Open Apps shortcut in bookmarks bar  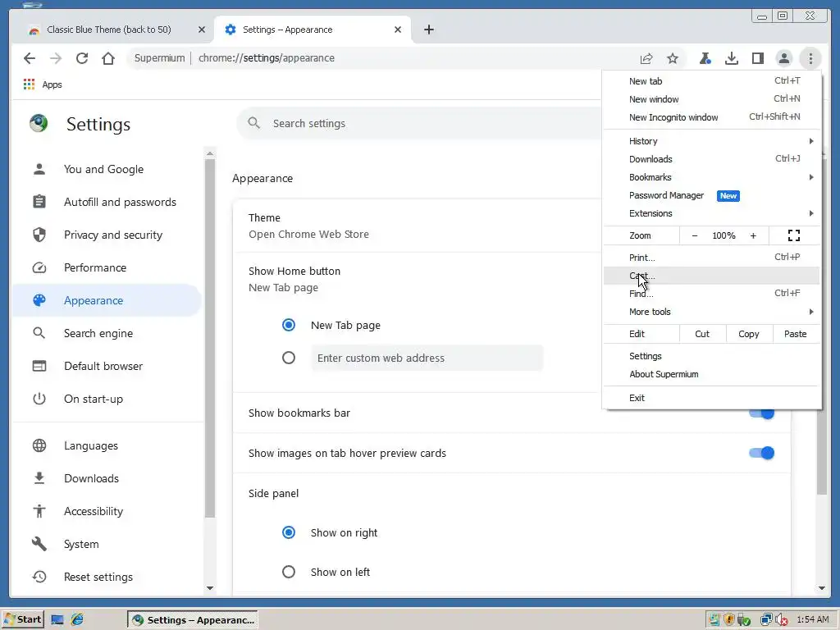point(43,84)
